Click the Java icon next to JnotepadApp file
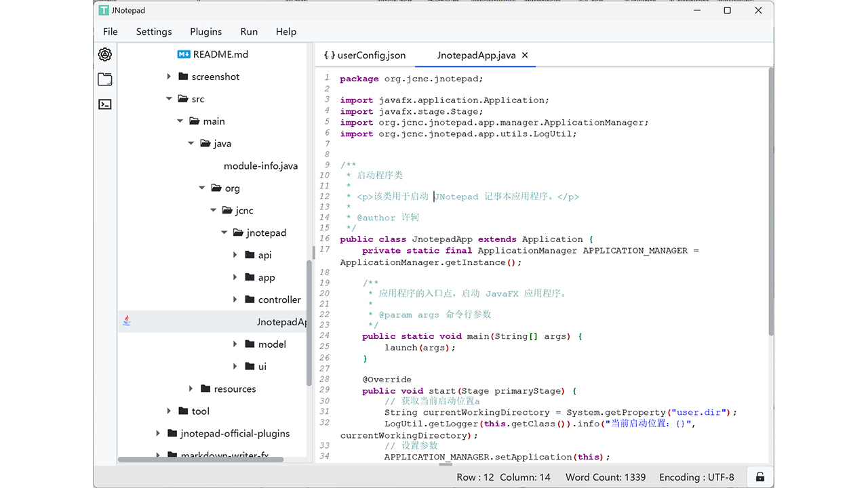 [x=127, y=321]
